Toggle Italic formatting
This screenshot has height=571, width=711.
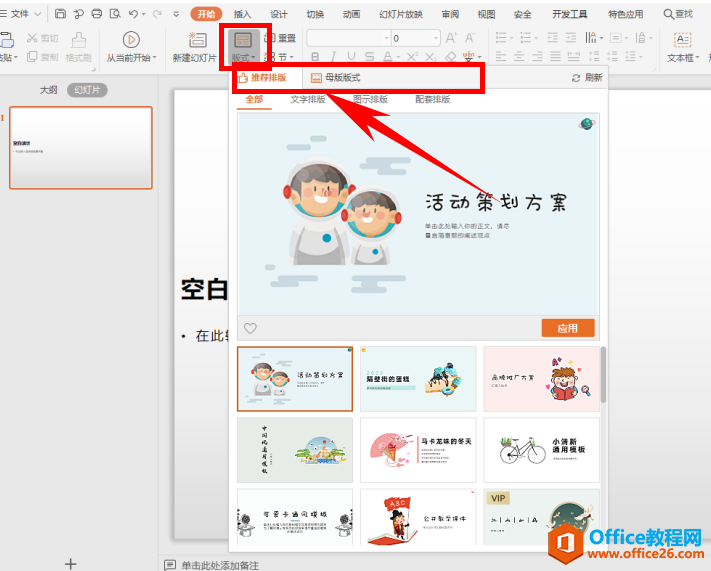point(333,57)
